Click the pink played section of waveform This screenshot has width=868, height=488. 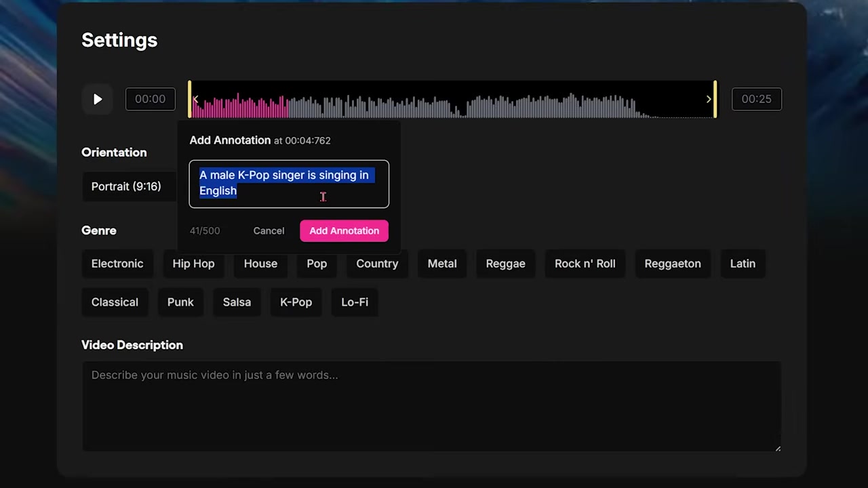click(241, 106)
